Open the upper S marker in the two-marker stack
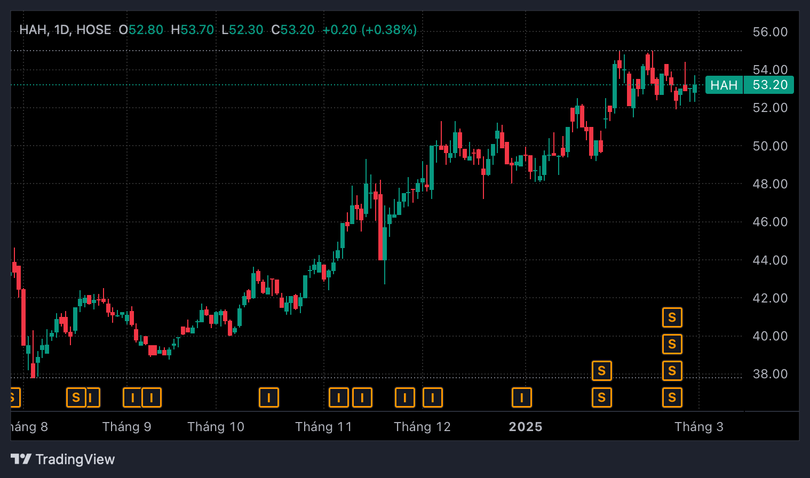 601,371
